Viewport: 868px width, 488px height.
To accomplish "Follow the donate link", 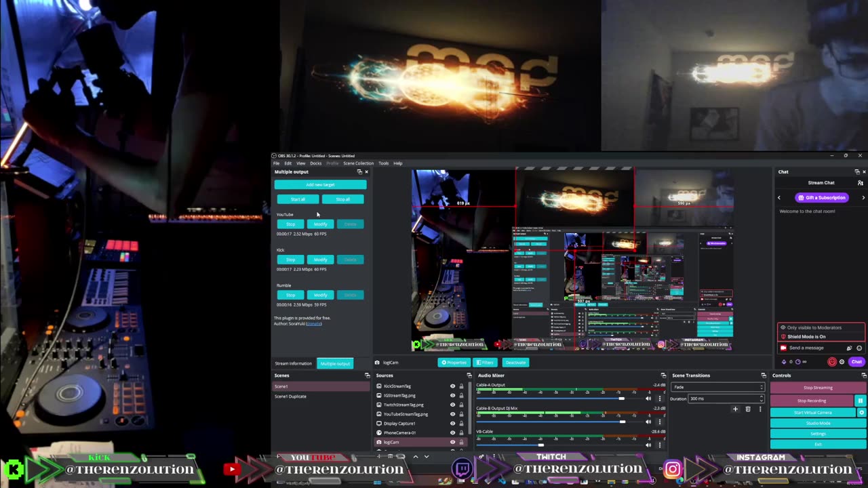I will tap(313, 324).
